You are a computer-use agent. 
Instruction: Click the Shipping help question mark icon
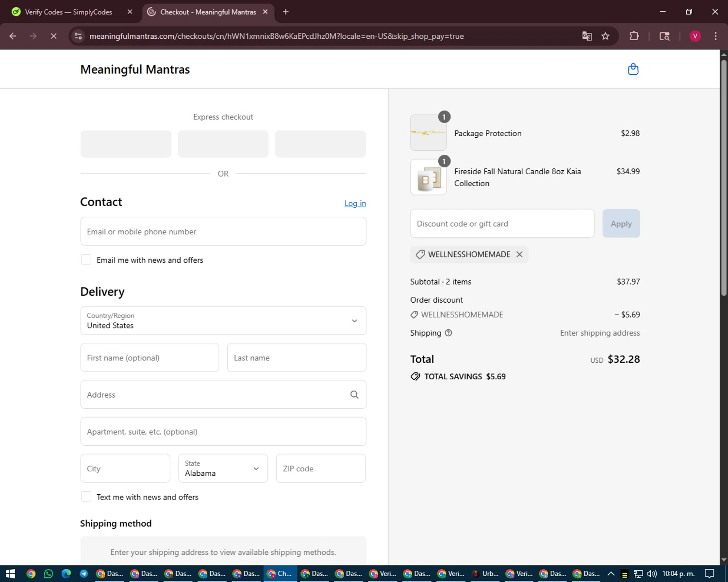pyautogui.click(x=448, y=333)
